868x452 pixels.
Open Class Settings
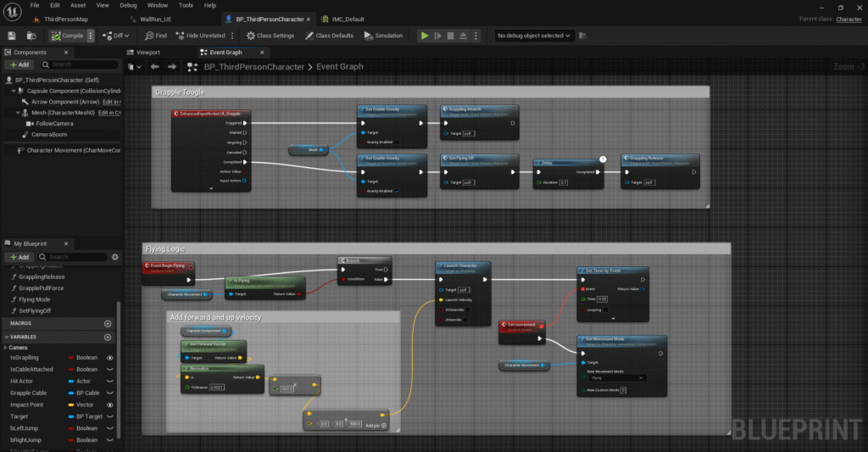(270, 36)
